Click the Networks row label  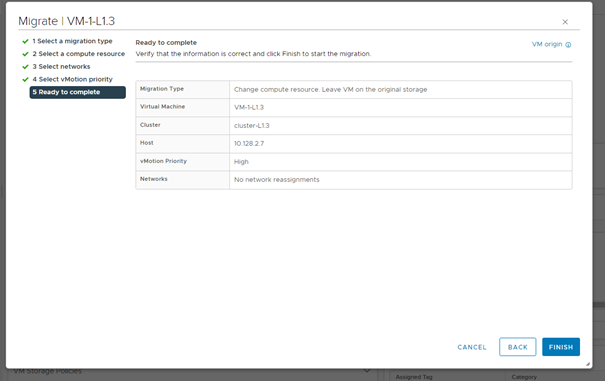coord(154,179)
